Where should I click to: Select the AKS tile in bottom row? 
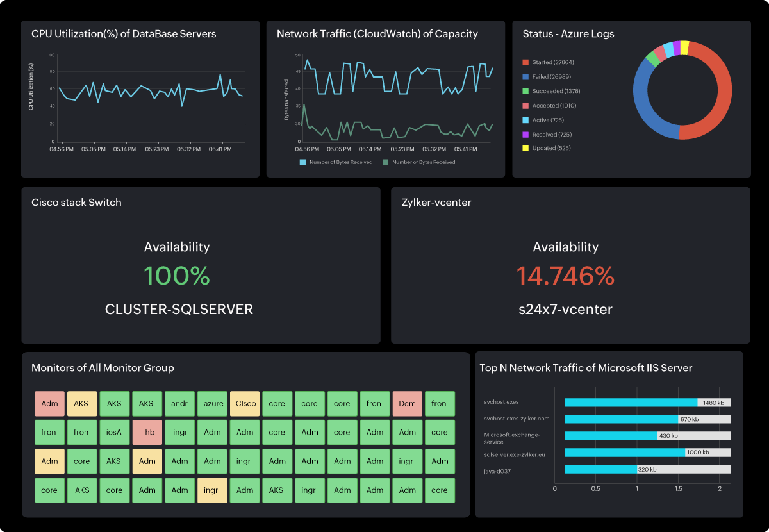81,490
